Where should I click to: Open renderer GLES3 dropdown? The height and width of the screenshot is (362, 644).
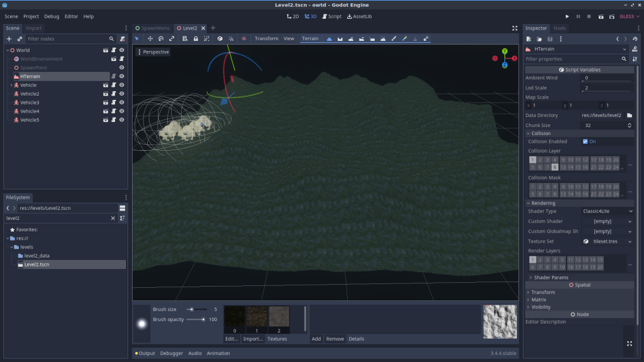tap(630, 16)
